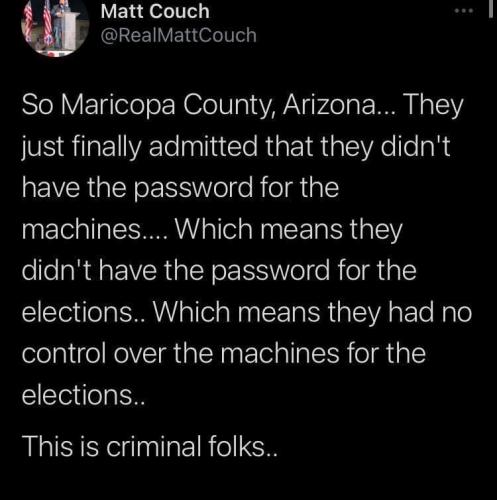497x500 pixels.
Task: Click the word "criminal" in the tweet
Action: (154, 447)
